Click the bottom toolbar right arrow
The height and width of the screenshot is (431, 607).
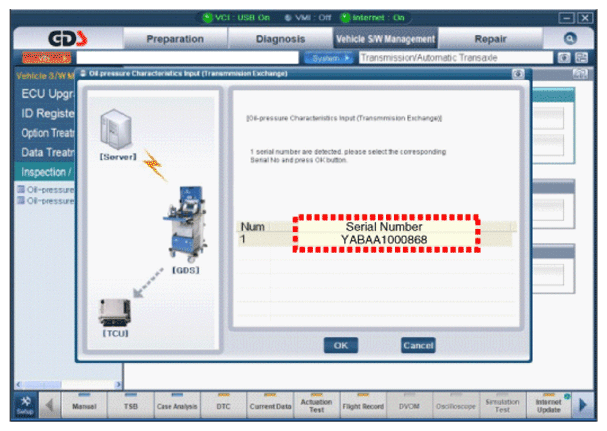pos(582,405)
